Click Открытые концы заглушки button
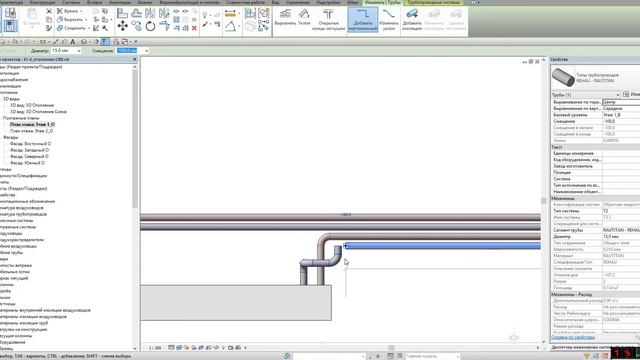 (x=328, y=19)
